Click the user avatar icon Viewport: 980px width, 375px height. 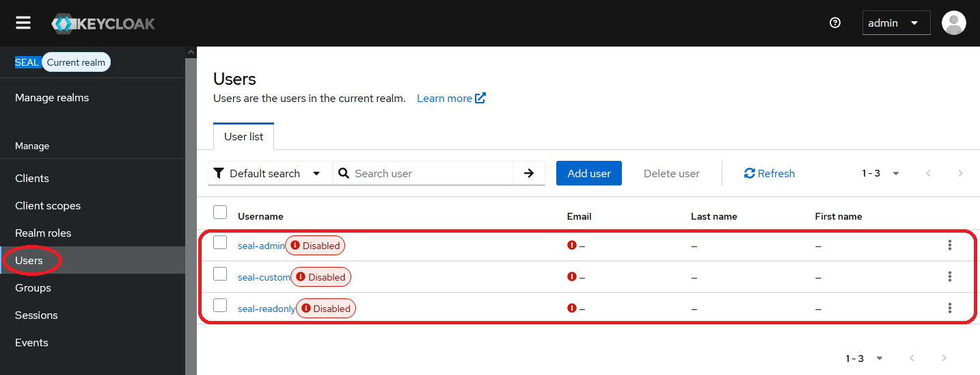tap(953, 23)
